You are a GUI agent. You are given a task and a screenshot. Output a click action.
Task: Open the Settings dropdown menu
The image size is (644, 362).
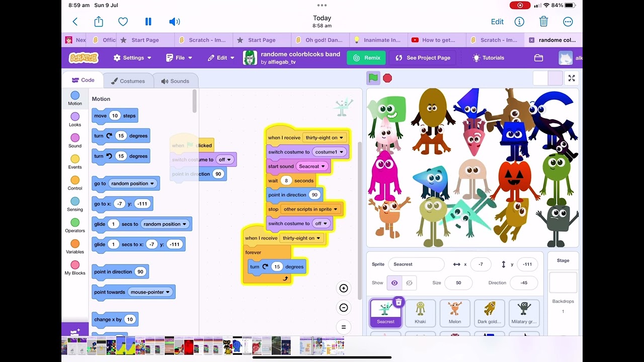(132, 58)
